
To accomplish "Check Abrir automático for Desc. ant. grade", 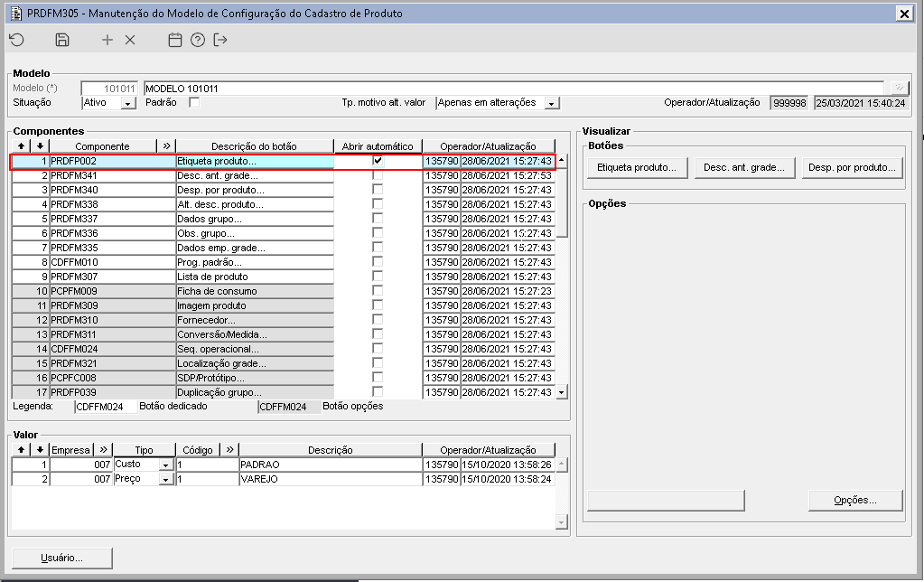I will (378, 175).
